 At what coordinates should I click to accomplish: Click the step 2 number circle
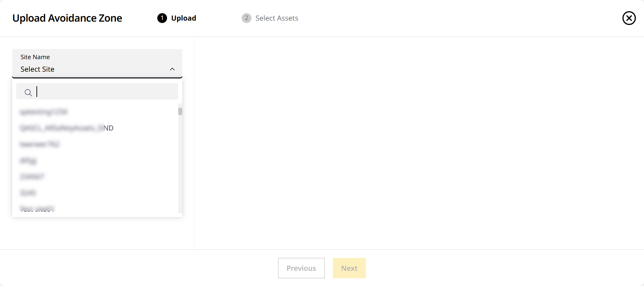tap(246, 18)
